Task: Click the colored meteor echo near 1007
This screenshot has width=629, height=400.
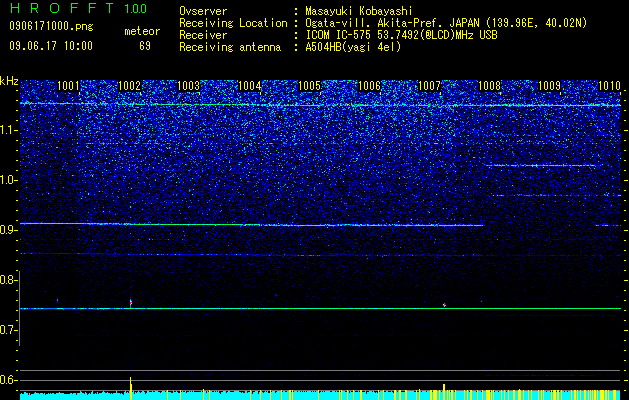Action: 444,305
